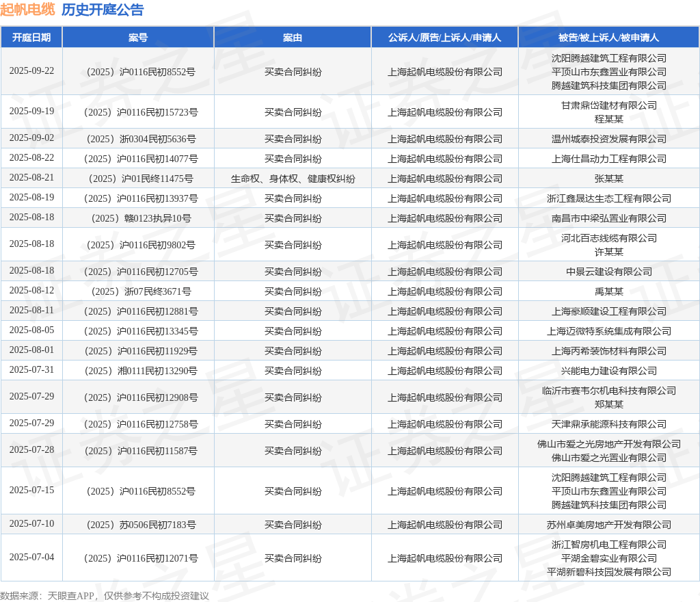The width and height of the screenshot is (700, 602).
Task: Click defendant 上海迈微特系统集成有限公司
Action: [609, 331]
